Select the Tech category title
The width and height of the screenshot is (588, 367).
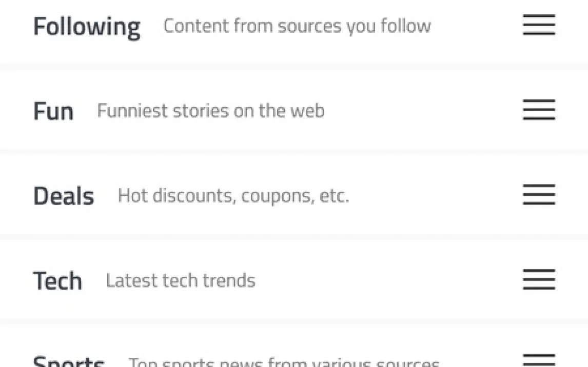coord(57,281)
